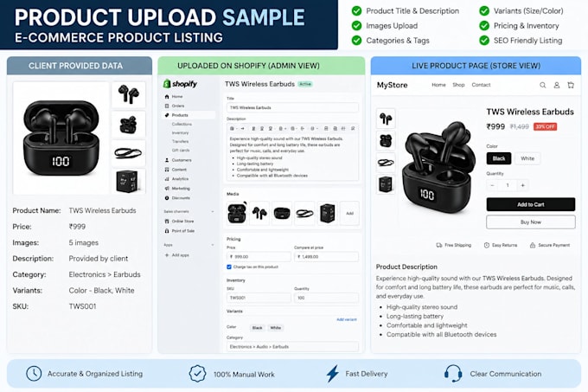Select cable thumbnail on store page

(386, 163)
